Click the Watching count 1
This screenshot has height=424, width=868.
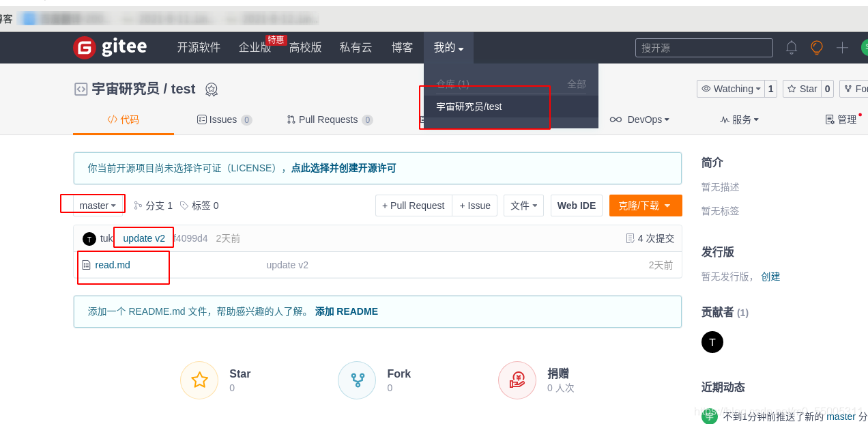[770, 89]
